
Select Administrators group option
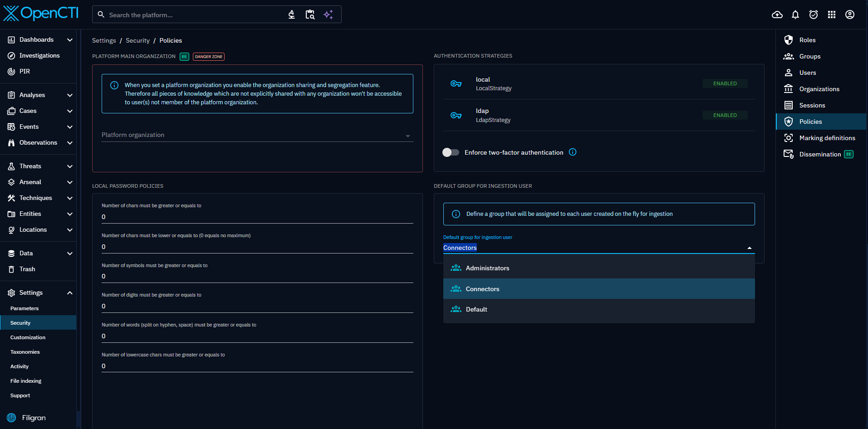coord(599,268)
